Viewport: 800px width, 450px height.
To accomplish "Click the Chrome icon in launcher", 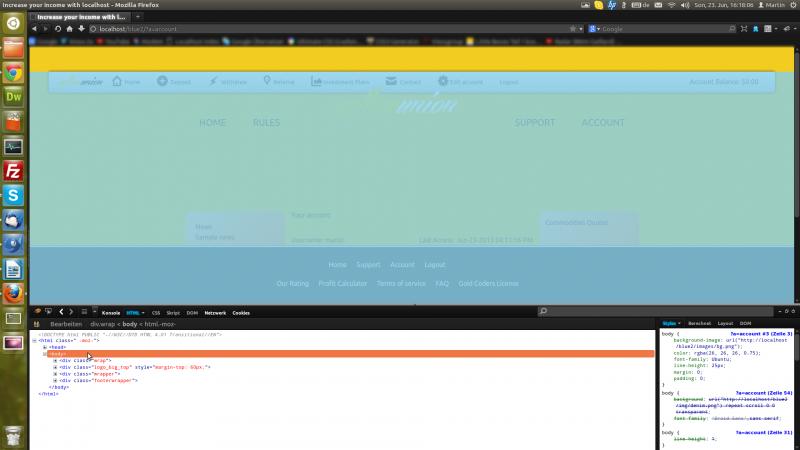I will [13, 72].
